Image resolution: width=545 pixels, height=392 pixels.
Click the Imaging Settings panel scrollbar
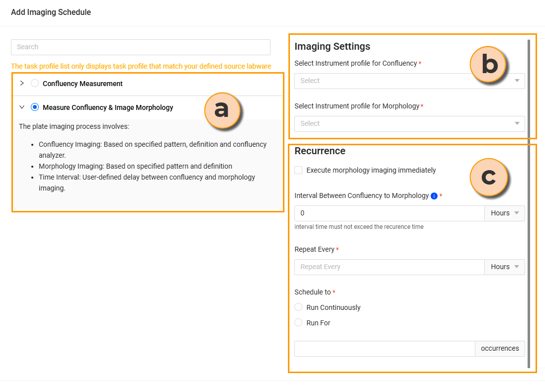click(529, 203)
